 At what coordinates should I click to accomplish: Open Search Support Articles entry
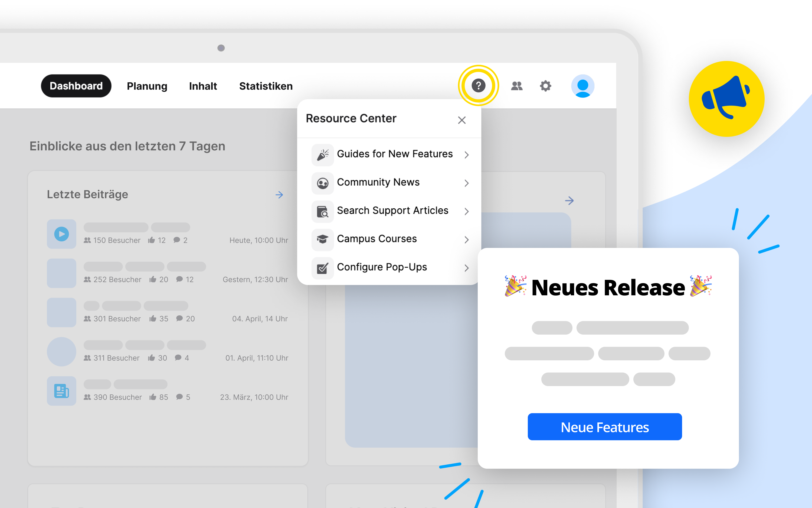pos(389,211)
